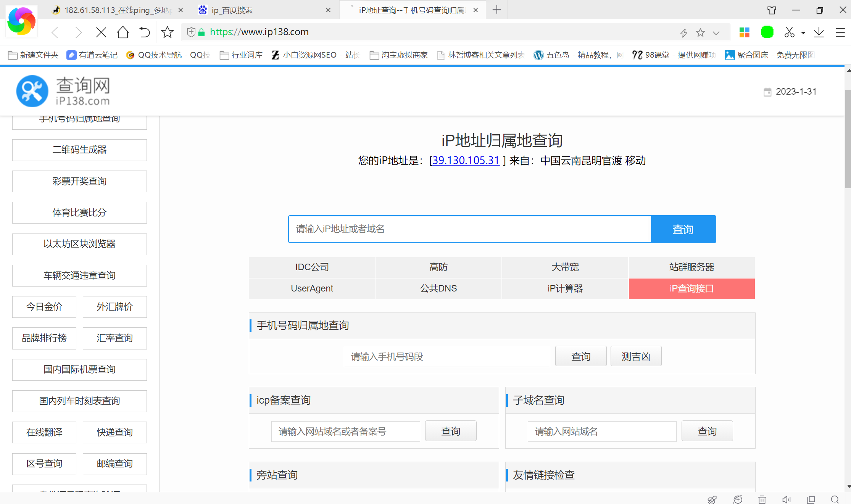Click the lightning speed-mode icon in address bar
Viewport: 851px width, 504px height.
pos(683,33)
